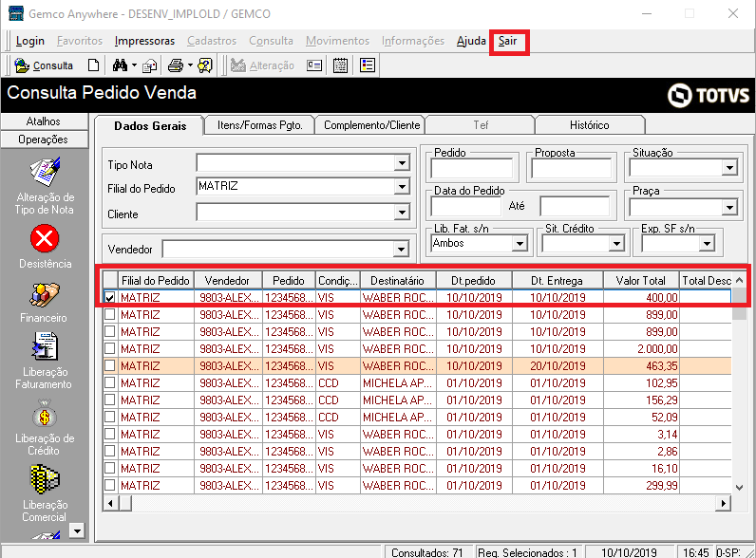Sort by the Destinatário column header
Screen dimensions: 756x558
coord(397,281)
